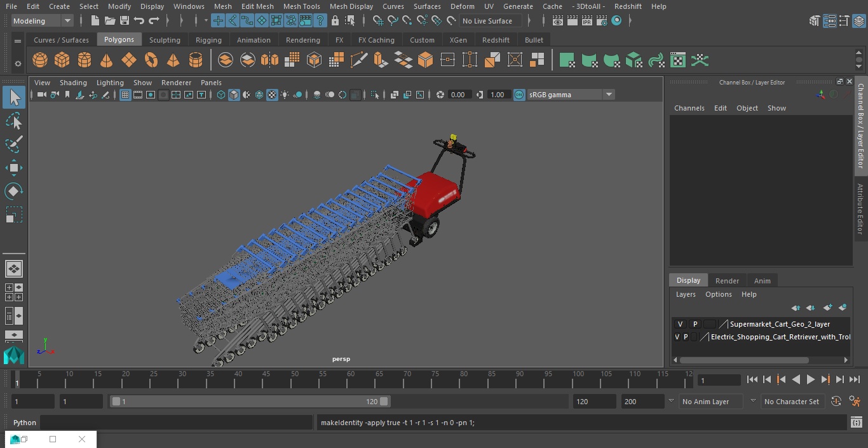Click the No Live Surface field

[x=490, y=21]
